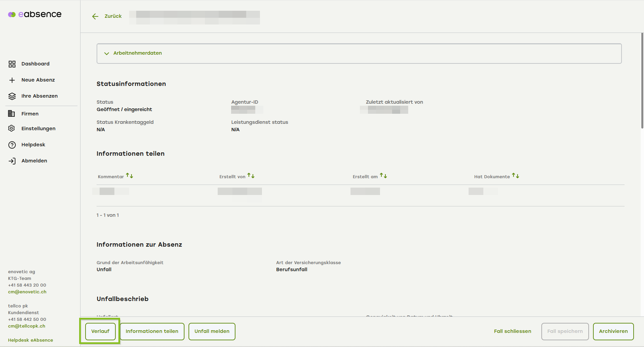Click the Helpdesk question mark icon

tap(12, 145)
